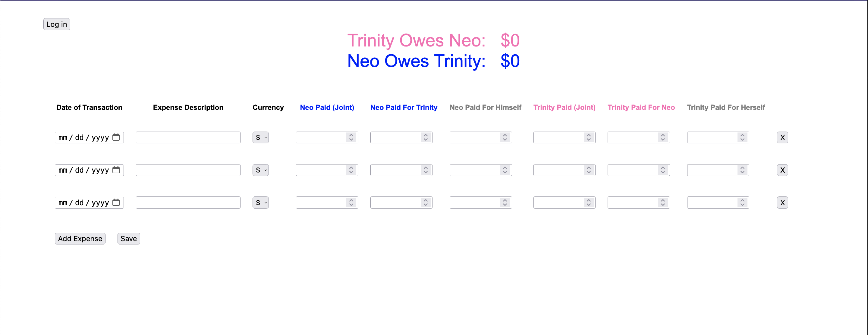This screenshot has width=868, height=335.
Task: Click the Add Expense button
Action: pos(79,238)
